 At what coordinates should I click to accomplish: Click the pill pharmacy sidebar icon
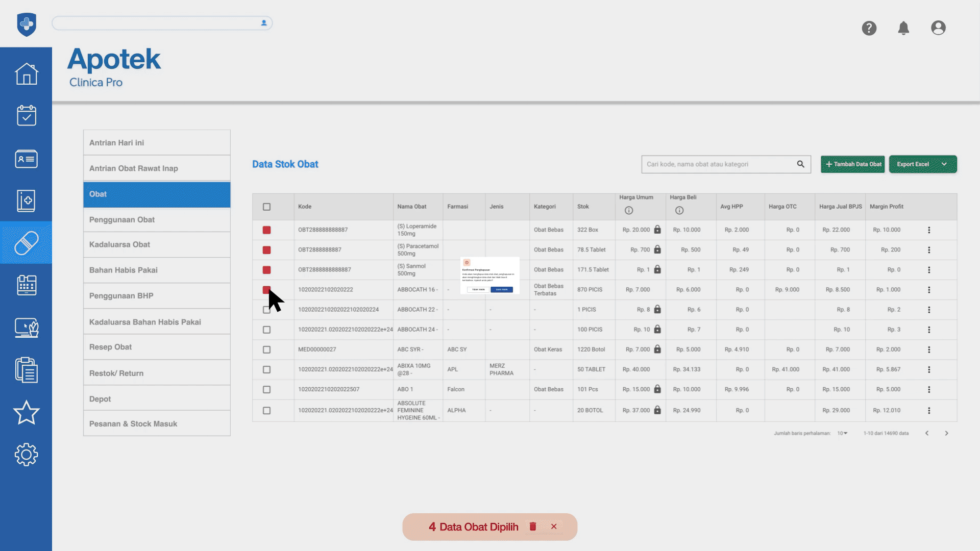26,243
